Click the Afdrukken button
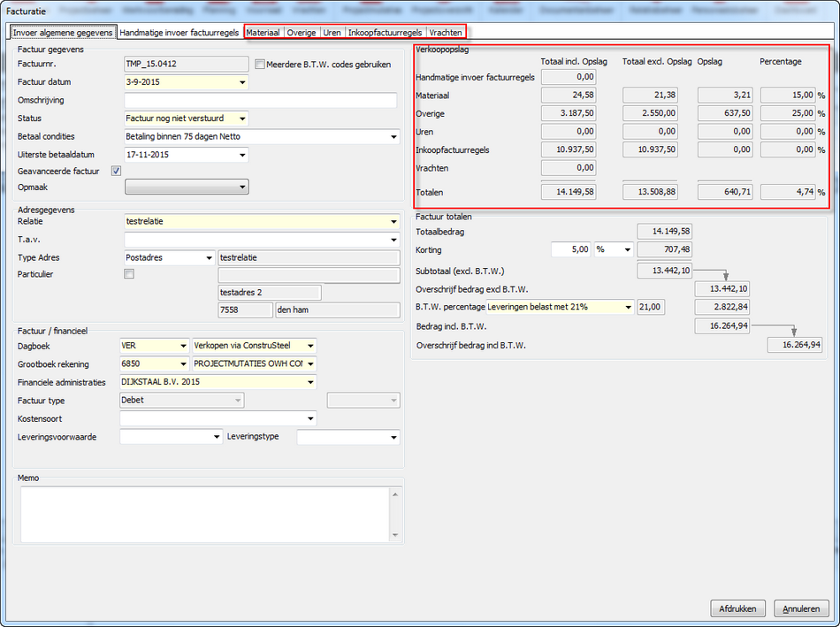The width and height of the screenshot is (840, 627). point(737,608)
